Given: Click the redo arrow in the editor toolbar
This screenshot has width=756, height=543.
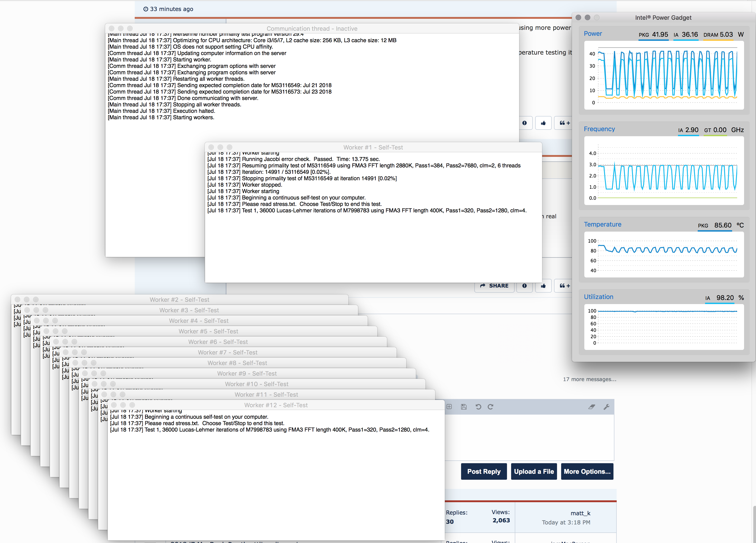Looking at the screenshot, I should click(x=490, y=406).
